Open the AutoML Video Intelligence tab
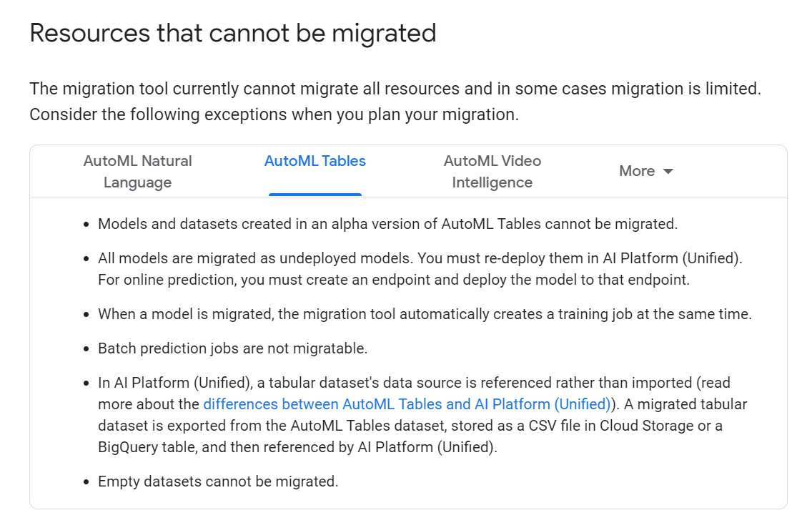 click(x=492, y=171)
